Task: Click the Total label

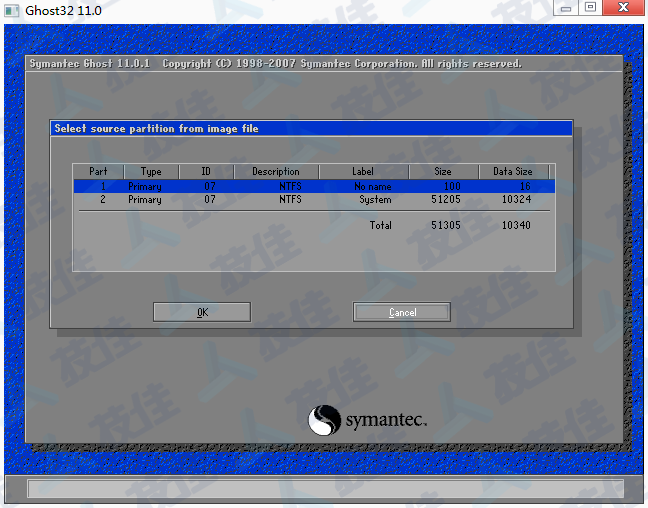Action: pos(381,225)
